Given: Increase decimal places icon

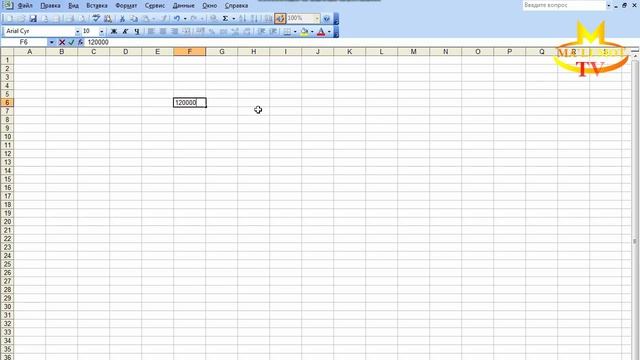Looking at the screenshot, I should click(x=235, y=31).
